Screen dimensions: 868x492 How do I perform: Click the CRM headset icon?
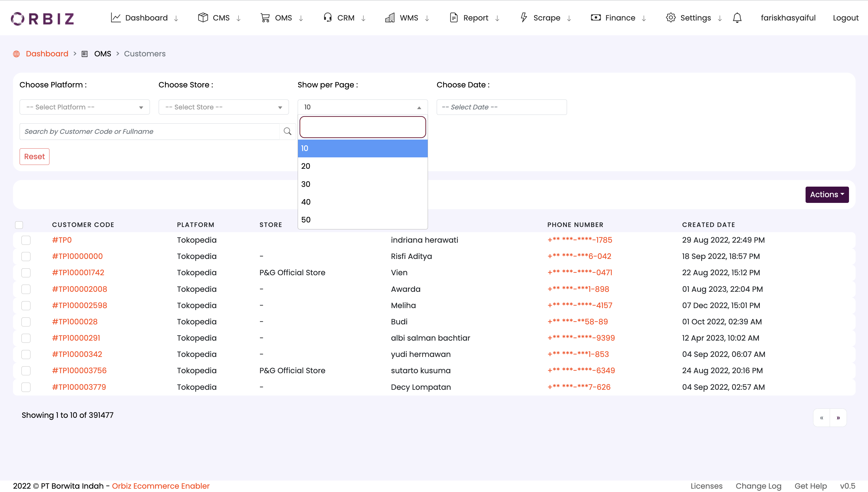[x=328, y=17]
